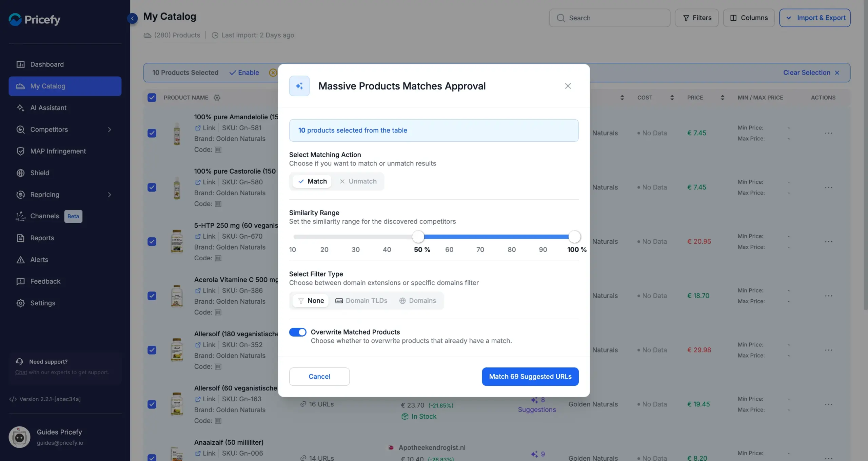The image size is (868, 461).
Task: Uncheck the Allersolf 180 product checkbox
Action: click(x=152, y=350)
